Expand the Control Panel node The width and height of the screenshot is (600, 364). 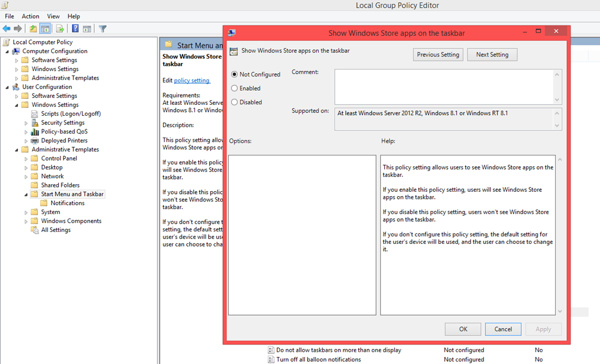pyautogui.click(x=26, y=159)
